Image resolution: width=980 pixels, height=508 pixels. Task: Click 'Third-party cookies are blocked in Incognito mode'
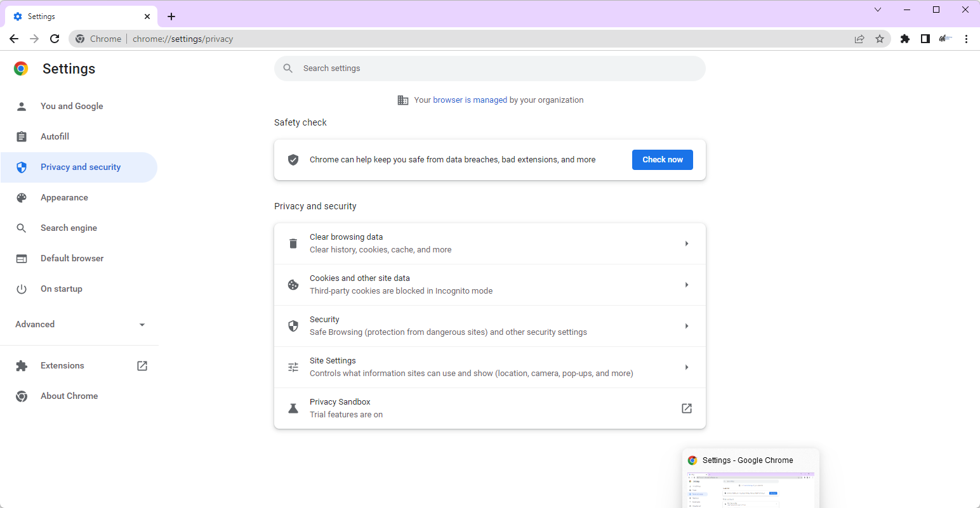tap(401, 291)
